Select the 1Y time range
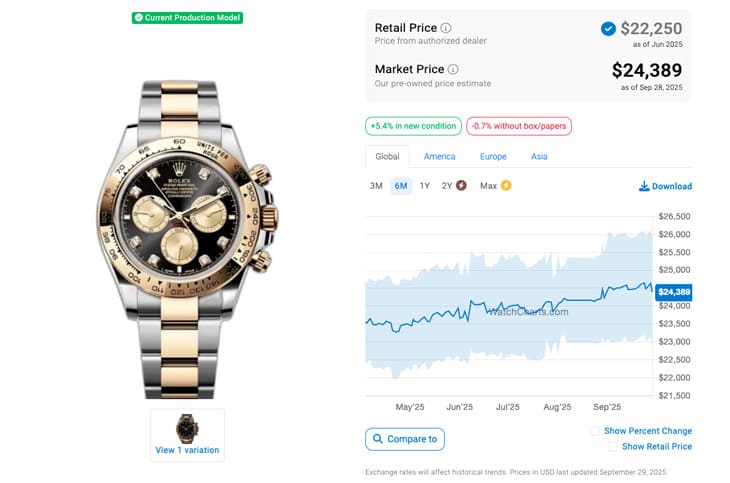Screen dimensions: 730x483 click(425, 186)
